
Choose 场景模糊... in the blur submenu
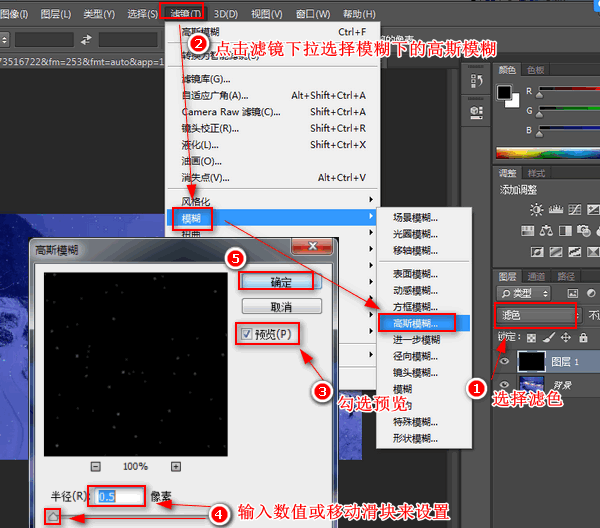pos(424,218)
